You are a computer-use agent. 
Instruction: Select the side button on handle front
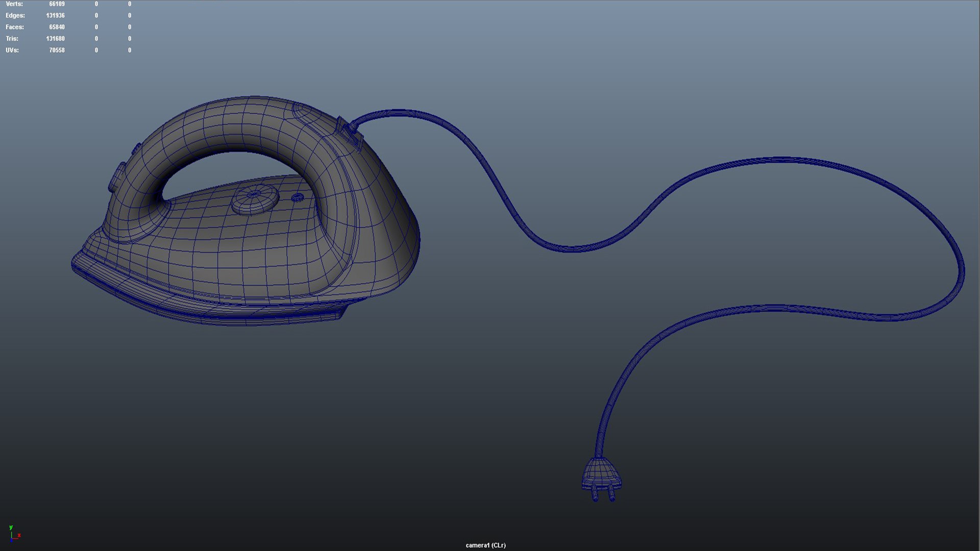coord(117,177)
